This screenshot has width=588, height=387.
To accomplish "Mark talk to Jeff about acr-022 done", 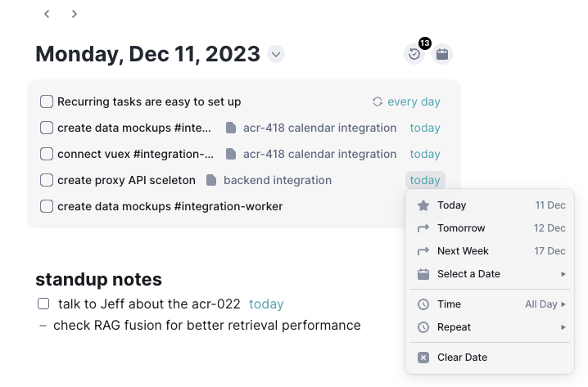I will 43,304.
